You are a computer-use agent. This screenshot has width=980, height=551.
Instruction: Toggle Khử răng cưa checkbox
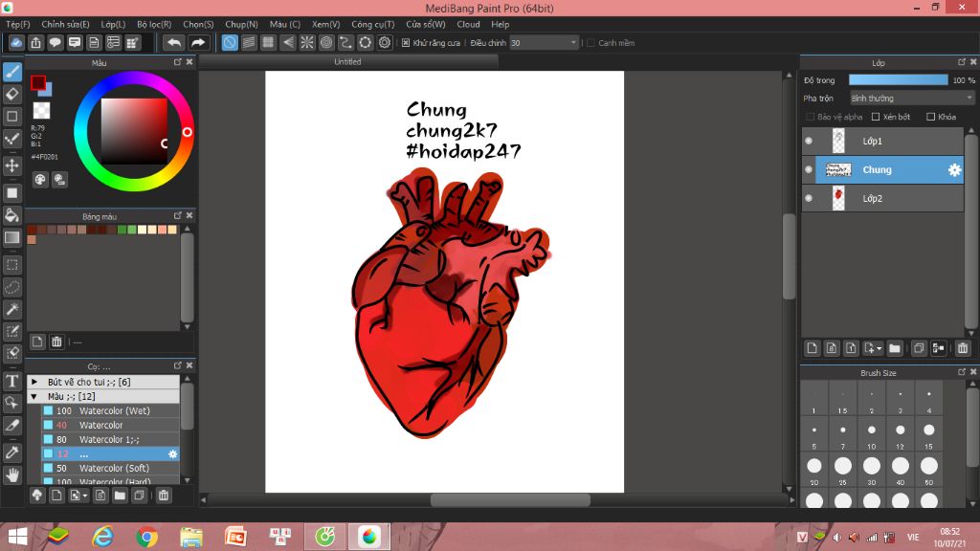tap(406, 43)
